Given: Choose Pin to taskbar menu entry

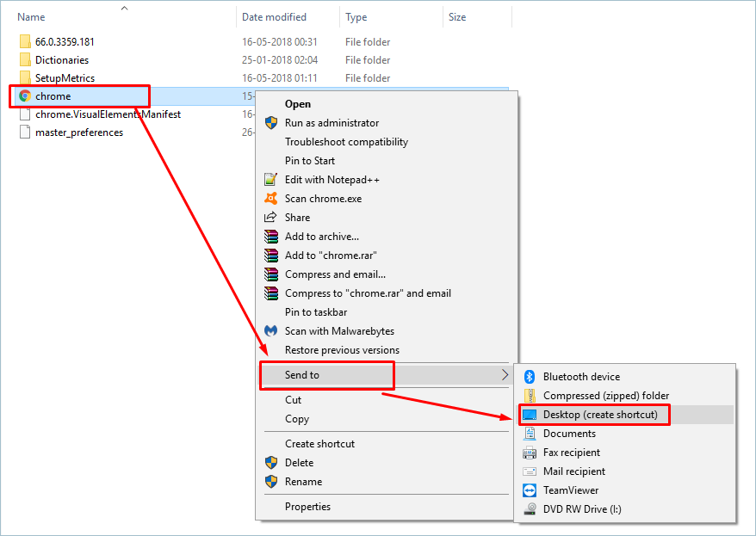Looking at the screenshot, I should 315,312.
